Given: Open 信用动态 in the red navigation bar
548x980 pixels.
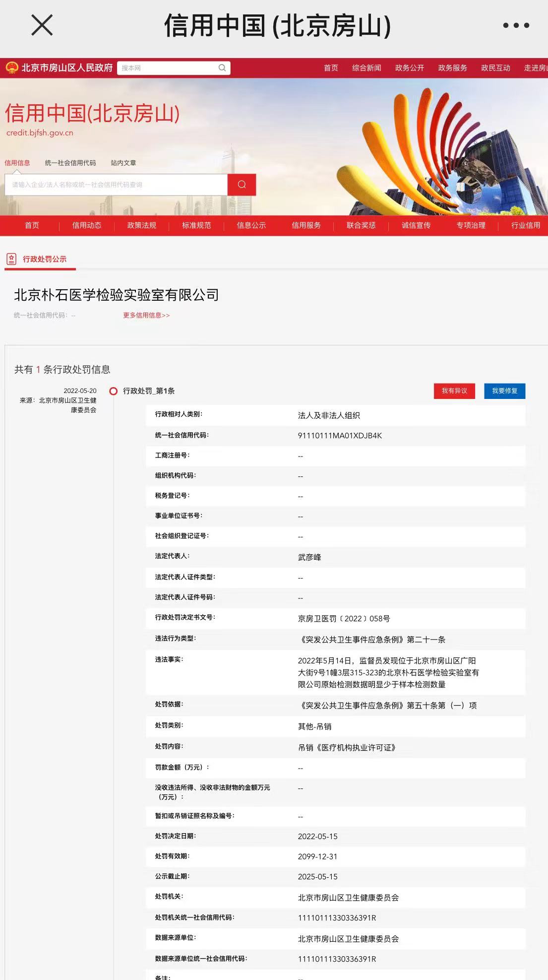Looking at the screenshot, I should coord(87,225).
